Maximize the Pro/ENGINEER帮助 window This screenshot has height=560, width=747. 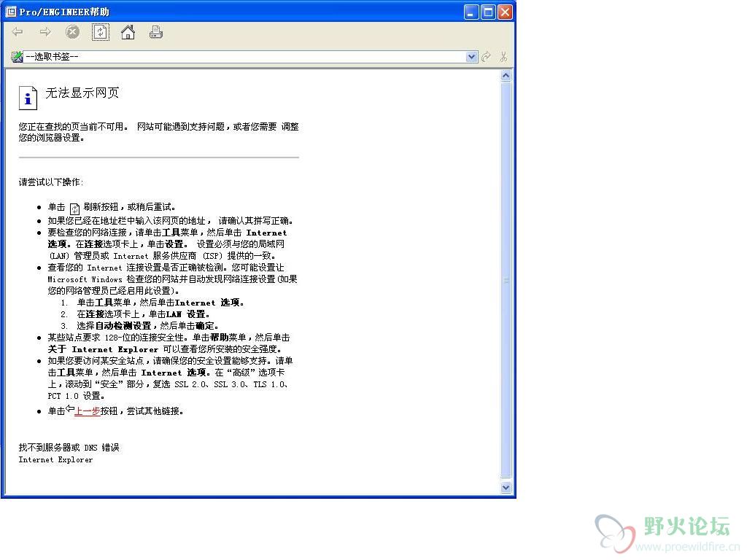(488, 12)
